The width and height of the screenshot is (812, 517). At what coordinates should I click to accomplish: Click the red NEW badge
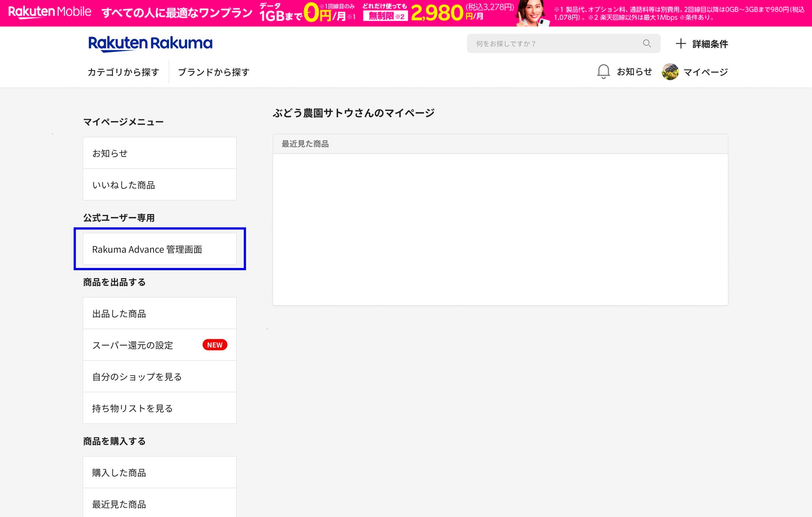click(214, 345)
